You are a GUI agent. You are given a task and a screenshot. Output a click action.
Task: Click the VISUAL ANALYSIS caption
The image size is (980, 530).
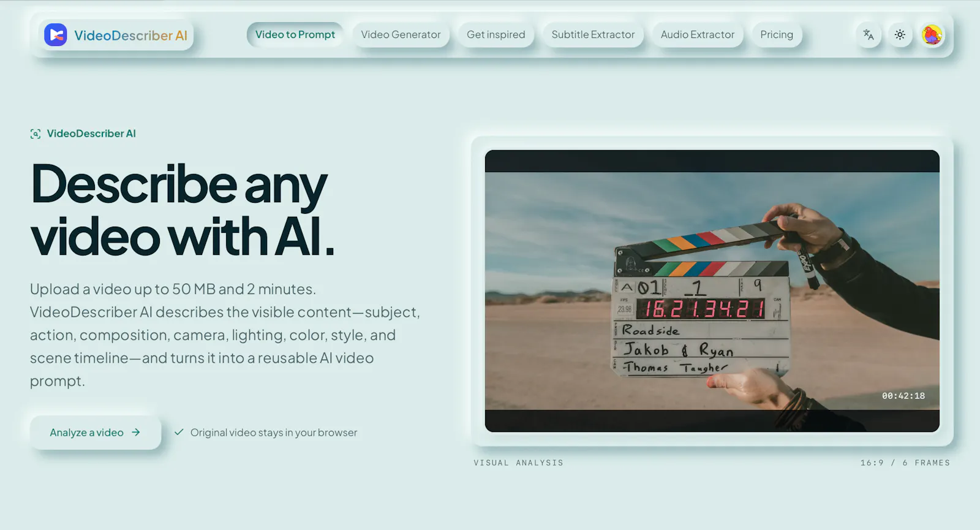(518, 463)
